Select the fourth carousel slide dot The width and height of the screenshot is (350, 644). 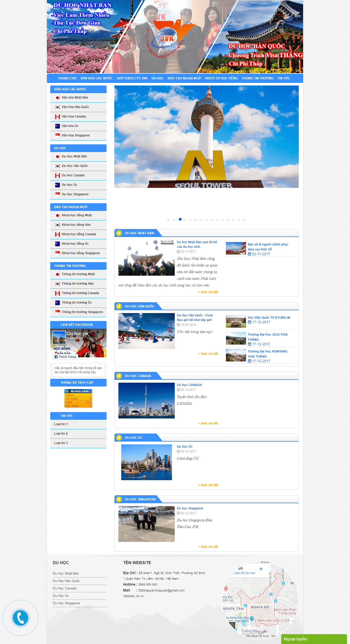(x=185, y=219)
